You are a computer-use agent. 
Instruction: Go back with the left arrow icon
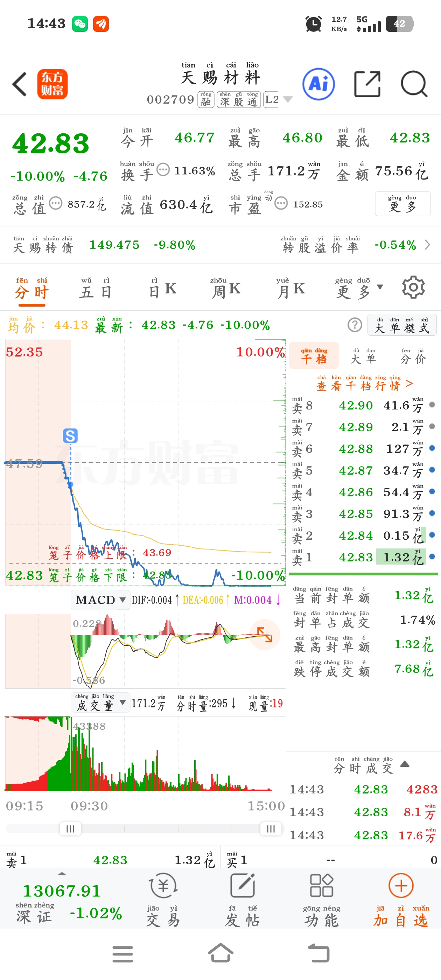(x=20, y=84)
